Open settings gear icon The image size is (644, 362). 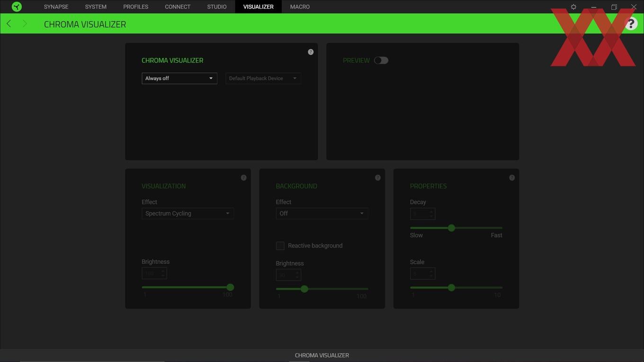(x=573, y=7)
